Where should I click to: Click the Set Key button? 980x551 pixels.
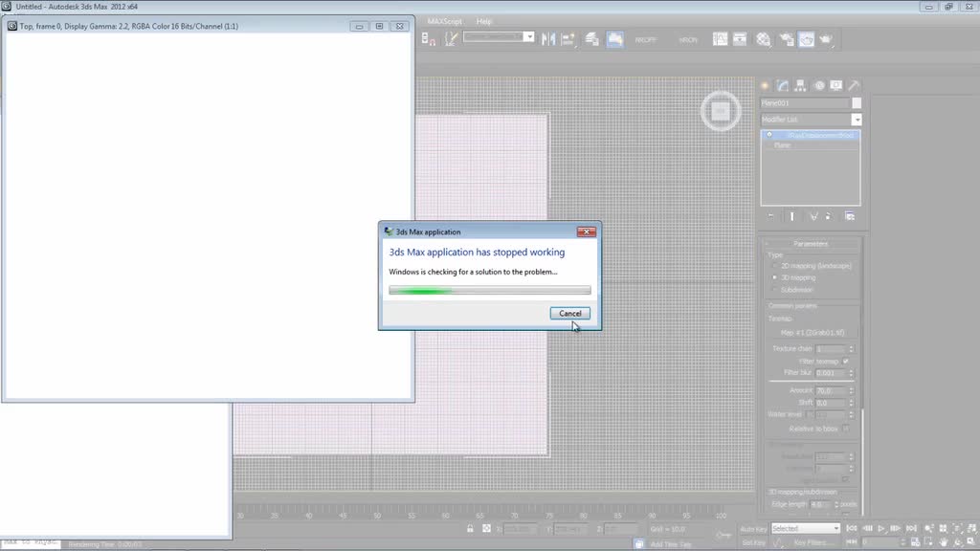click(753, 543)
